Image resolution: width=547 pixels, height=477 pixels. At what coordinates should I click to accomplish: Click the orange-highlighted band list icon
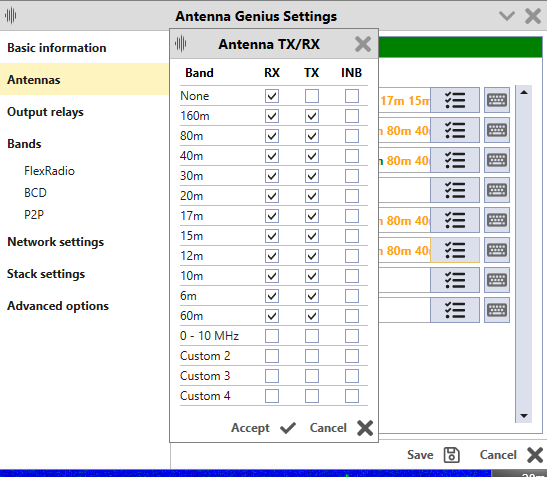point(455,250)
